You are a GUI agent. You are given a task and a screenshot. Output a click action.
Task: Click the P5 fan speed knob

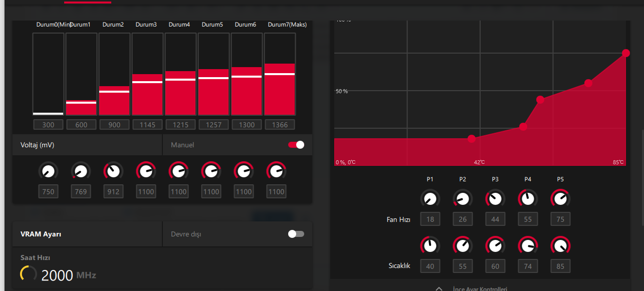click(x=560, y=199)
